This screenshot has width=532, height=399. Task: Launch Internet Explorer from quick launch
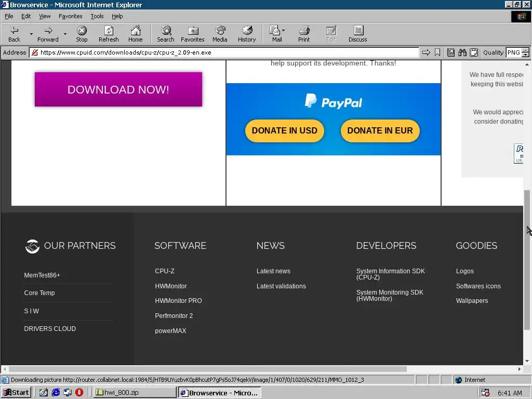pos(56,393)
